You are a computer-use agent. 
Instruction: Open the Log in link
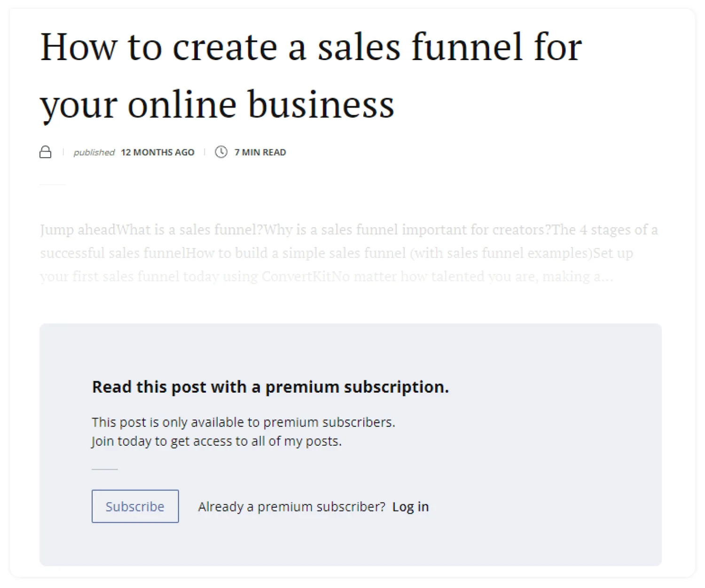point(410,507)
